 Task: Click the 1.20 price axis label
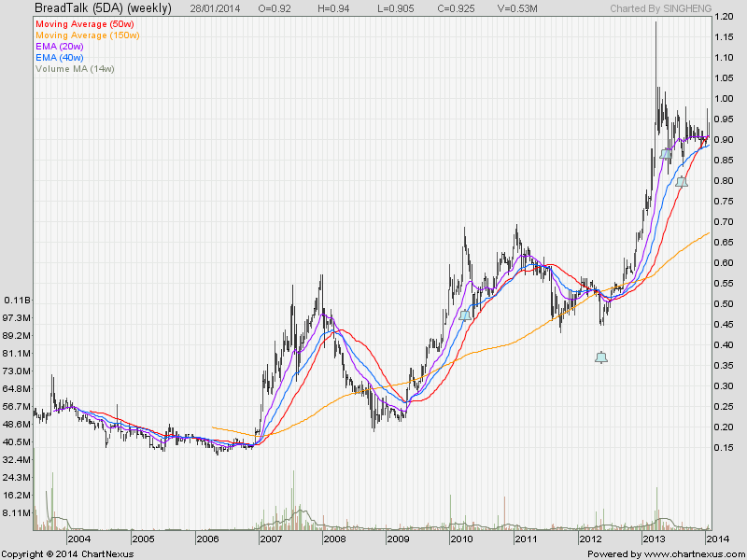pos(724,17)
